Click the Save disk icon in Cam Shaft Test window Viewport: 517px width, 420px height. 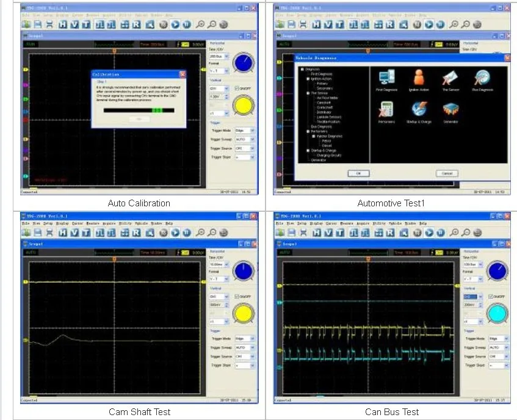(38, 233)
